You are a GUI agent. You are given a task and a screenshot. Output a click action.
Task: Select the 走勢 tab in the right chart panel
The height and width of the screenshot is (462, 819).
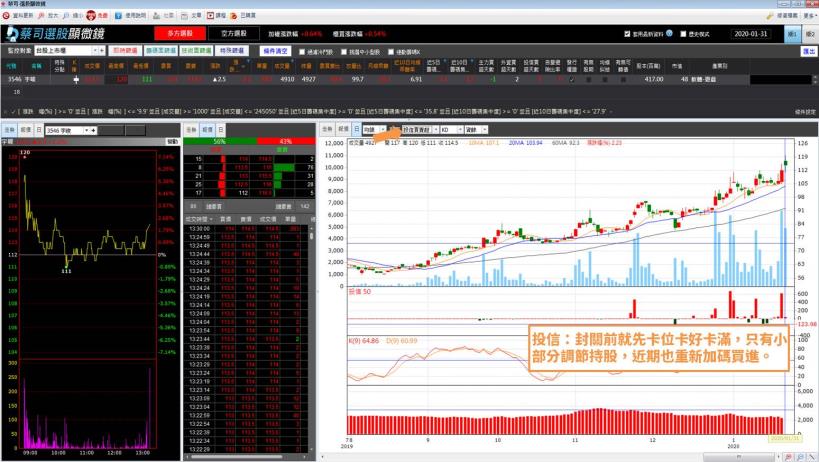coord(327,129)
